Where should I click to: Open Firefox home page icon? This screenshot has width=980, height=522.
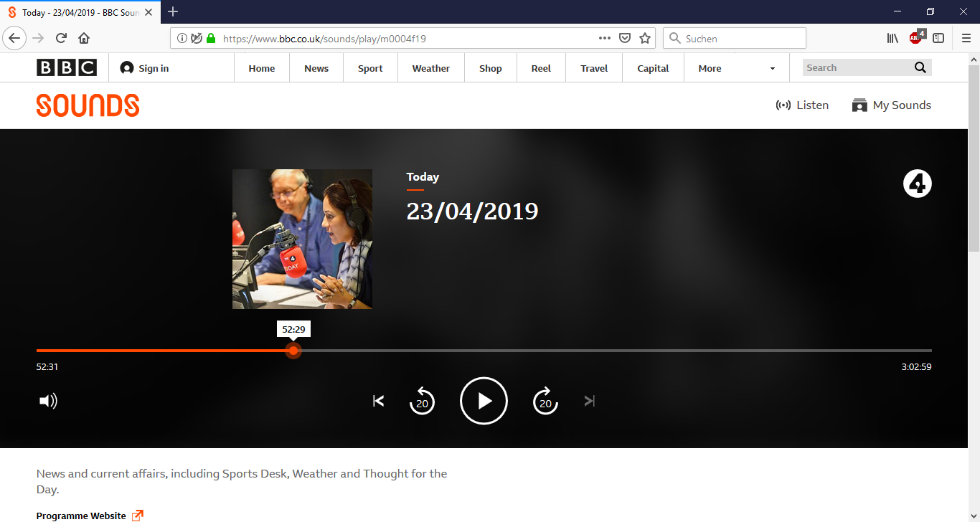[84, 39]
